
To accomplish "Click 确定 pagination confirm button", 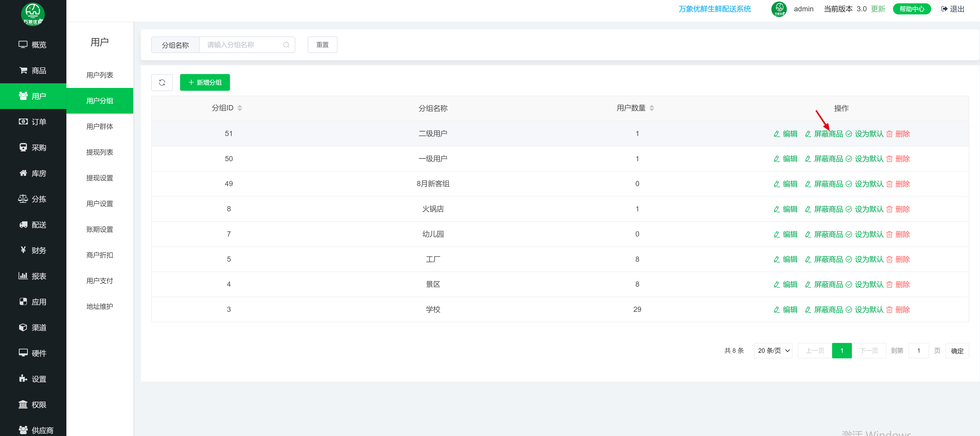I will pyautogui.click(x=957, y=350).
